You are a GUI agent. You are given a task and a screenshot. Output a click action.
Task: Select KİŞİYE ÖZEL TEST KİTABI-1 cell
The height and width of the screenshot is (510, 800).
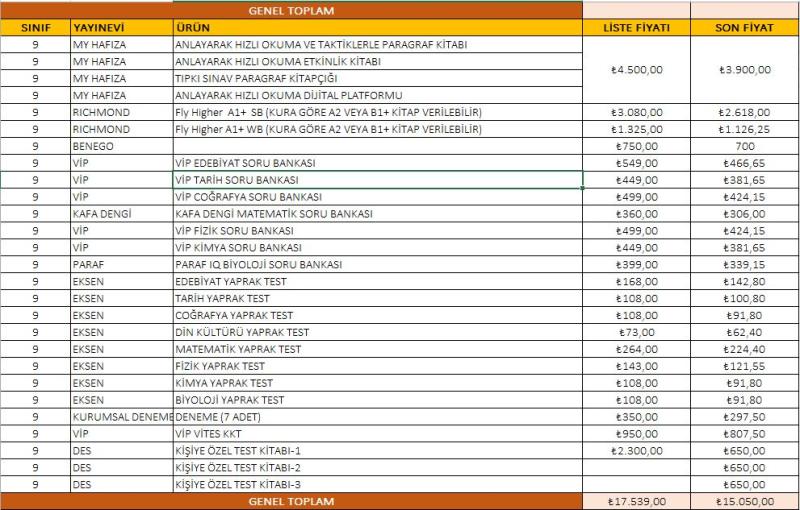(x=378, y=451)
